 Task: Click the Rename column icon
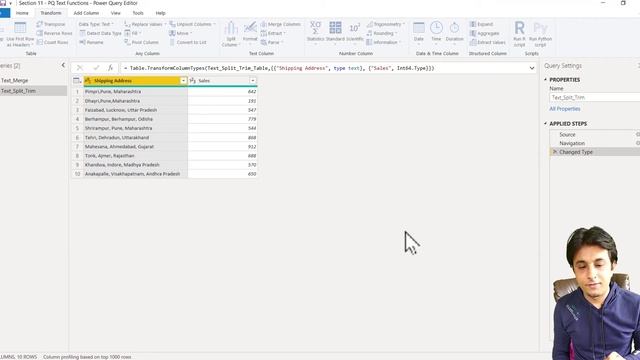click(x=82, y=42)
